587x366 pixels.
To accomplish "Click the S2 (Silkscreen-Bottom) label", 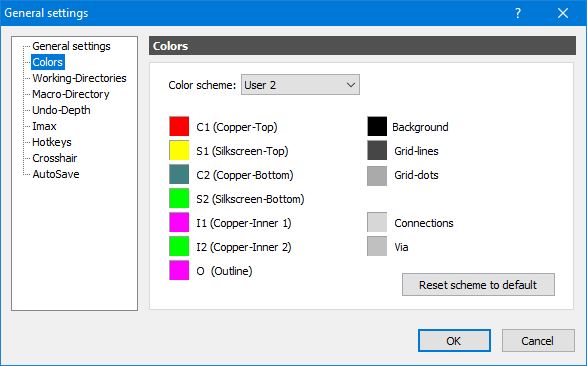I will click(250, 199).
